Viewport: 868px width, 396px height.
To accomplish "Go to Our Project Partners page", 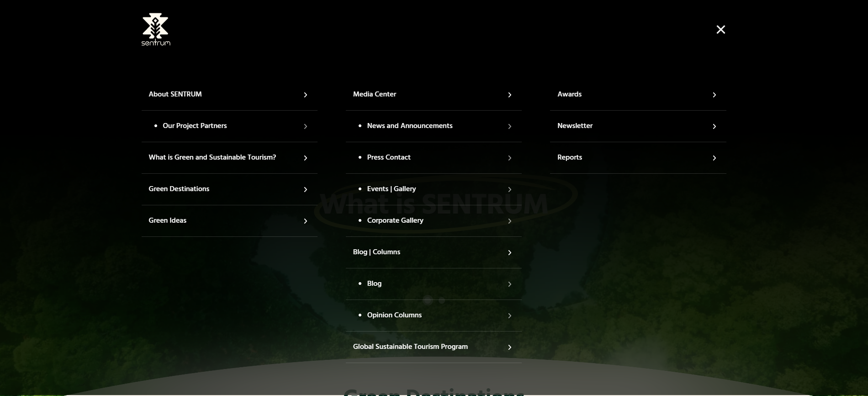I will click(x=195, y=126).
